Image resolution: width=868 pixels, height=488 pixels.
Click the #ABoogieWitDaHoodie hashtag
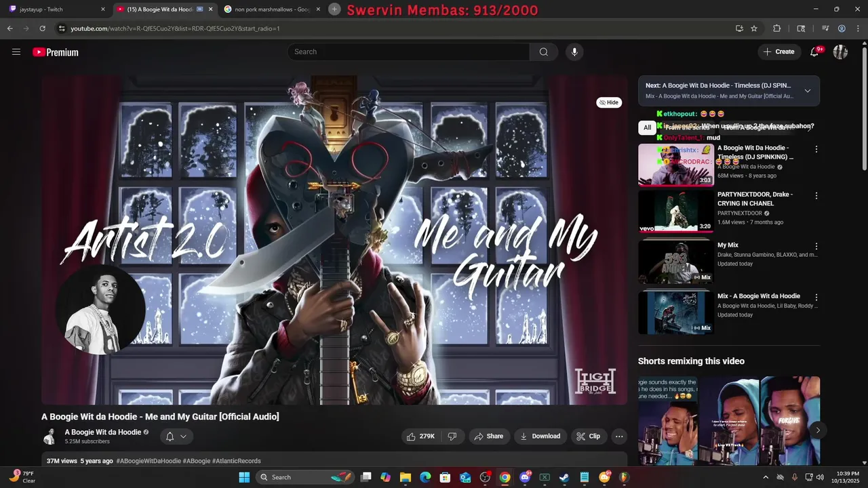point(149,461)
